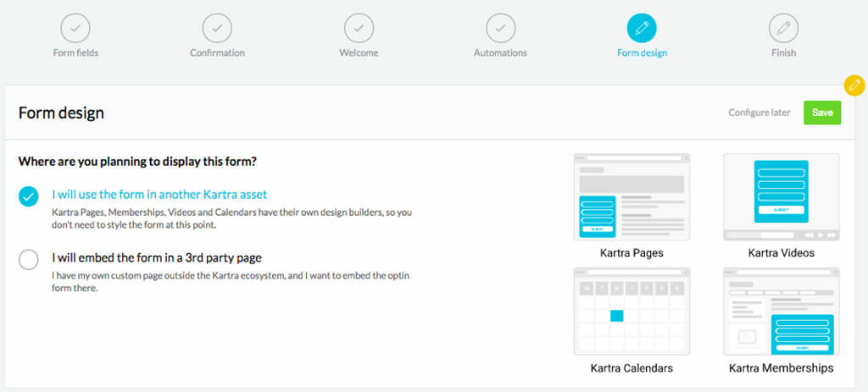Click the 'Form design' panel heading
Image resolution: width=868 pixels, height=392 pixels.
tap(61, 113)
